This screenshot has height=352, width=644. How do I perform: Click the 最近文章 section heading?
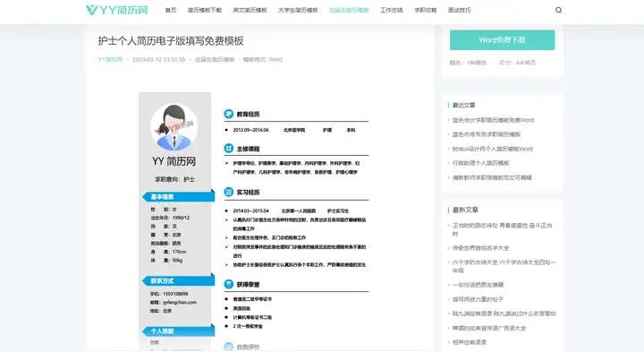pyautogui.click(x=463, y=106)
